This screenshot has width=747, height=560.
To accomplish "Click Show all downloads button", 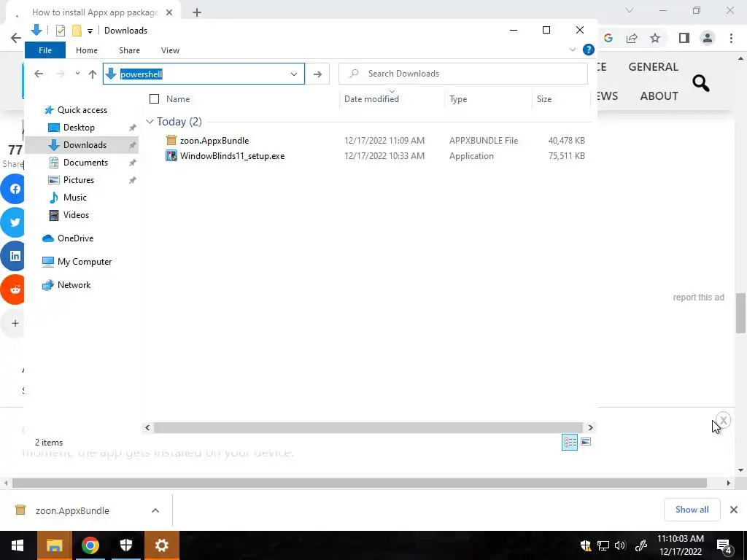I will 692,510.
